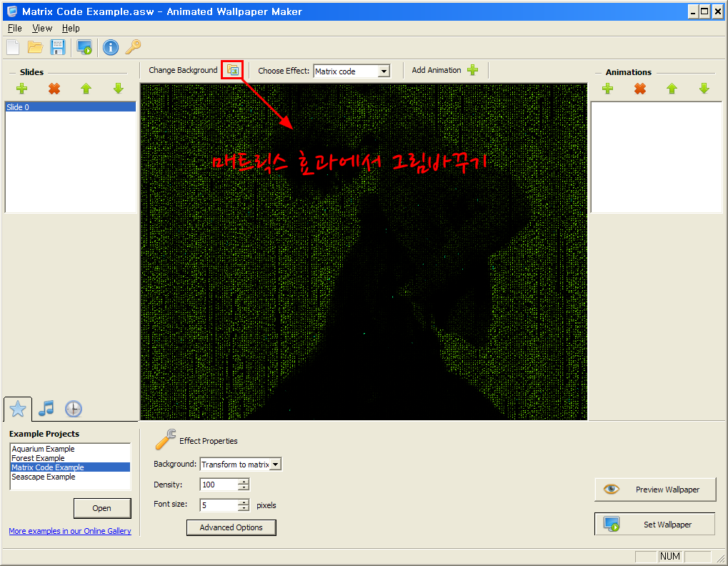Viewport: 728px width, 566px height.
Task: Click the Open folder toolbar icon
Action: 35,47
